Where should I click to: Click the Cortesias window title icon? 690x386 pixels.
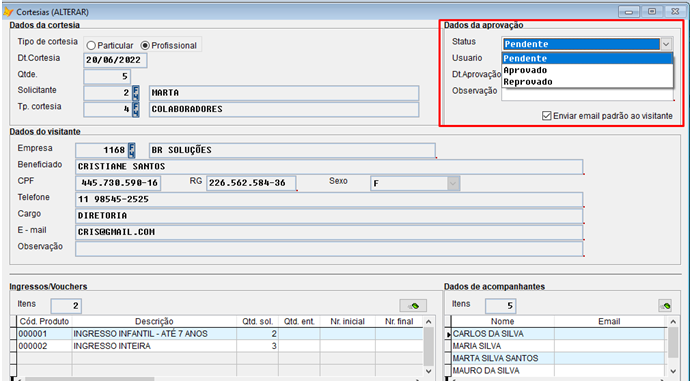[x=8, y=11]
